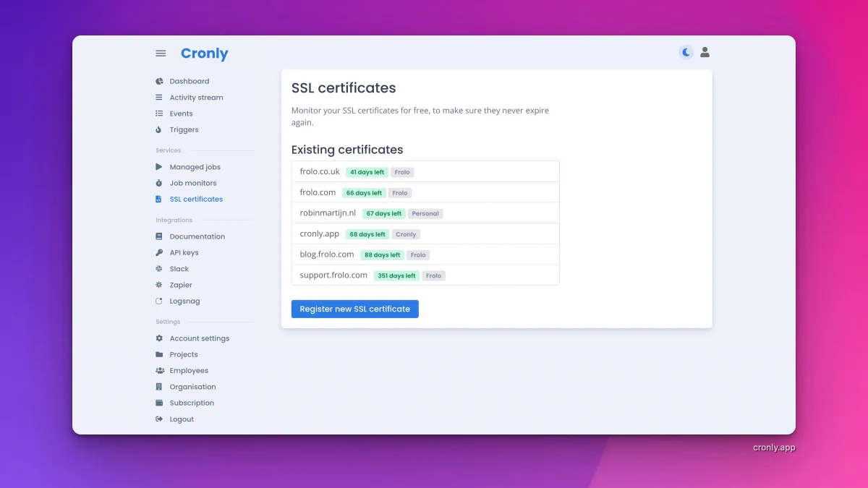Screen dimensions: 868x488
Task: Go to Dashboard in the sidebar
Action: (x=190, y=81)
